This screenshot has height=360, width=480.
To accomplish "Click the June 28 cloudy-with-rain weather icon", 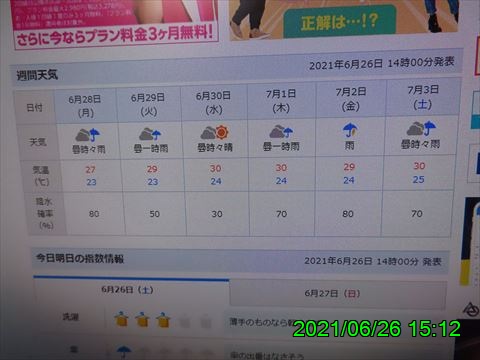I will [x=88, y=135].
